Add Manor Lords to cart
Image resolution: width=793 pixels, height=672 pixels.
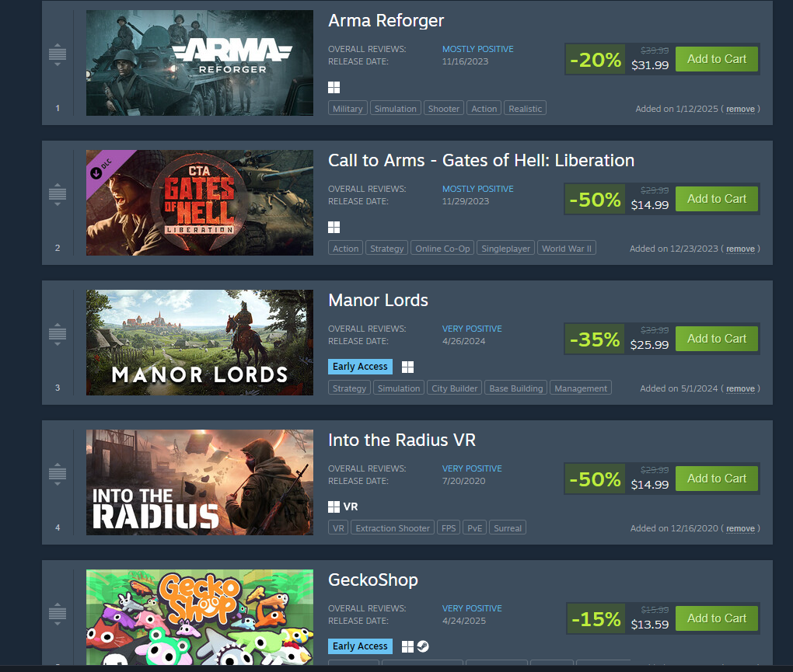click(x=717, y=339)
